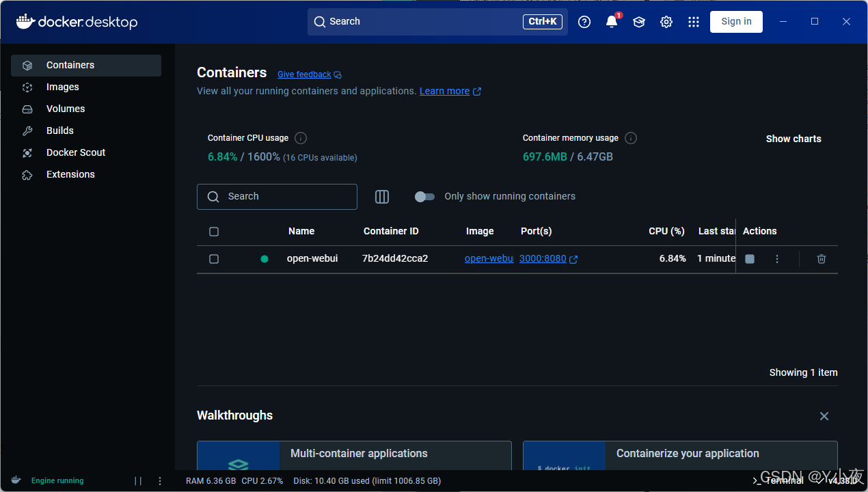The width and height of the screenshot is (868, 492).
Task: Click the Showing 1 item text
Action: [x=803, y=373]
